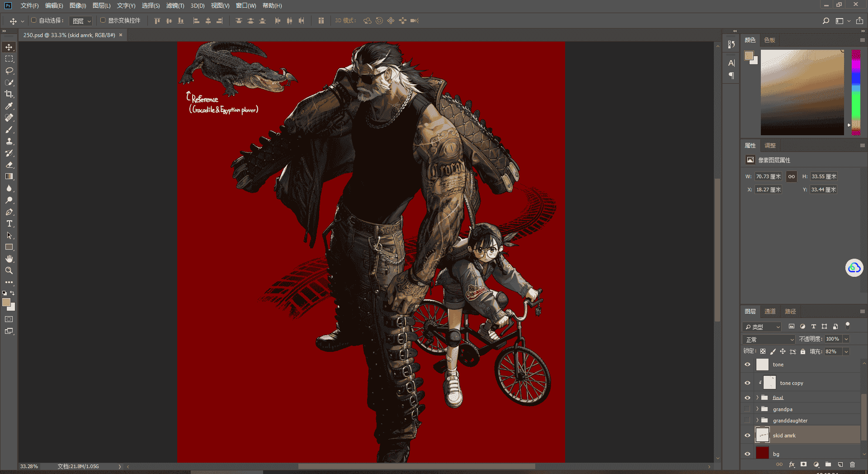Select the Crop tool

[9, 94]
